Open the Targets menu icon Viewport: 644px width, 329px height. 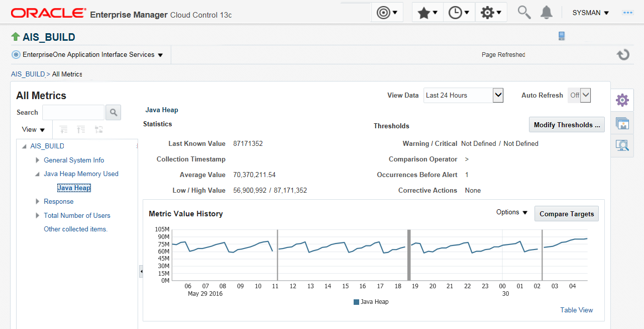tap(387, 13)
